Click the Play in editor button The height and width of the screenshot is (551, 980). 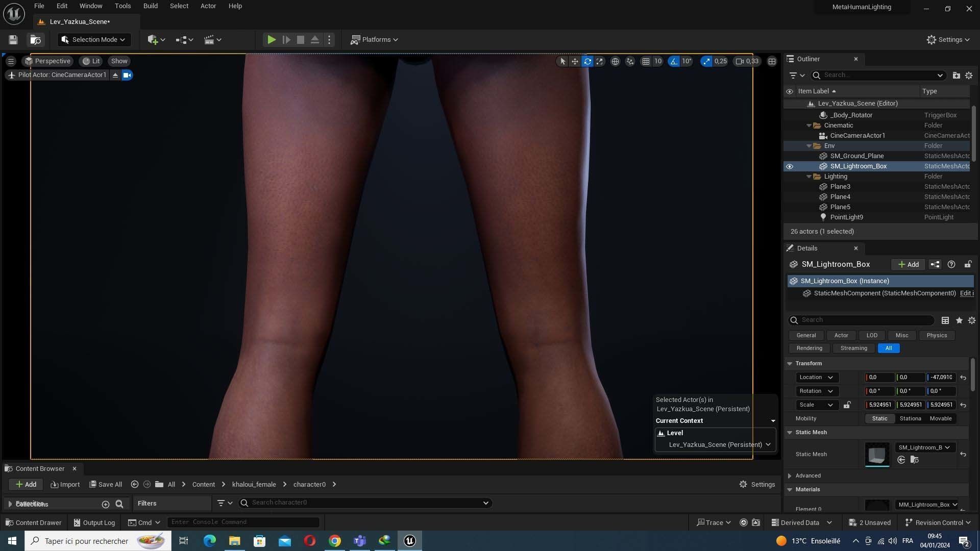click(272, 40)
